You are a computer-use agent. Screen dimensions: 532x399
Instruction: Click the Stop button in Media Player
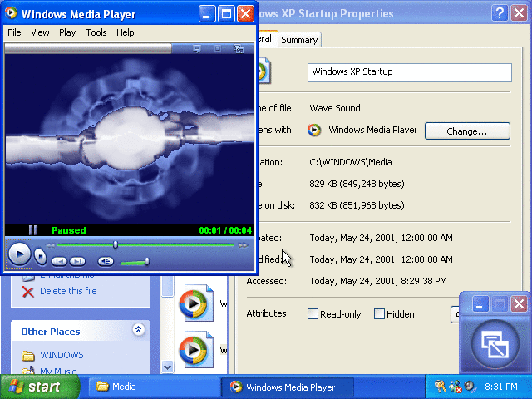click(41, 257)
